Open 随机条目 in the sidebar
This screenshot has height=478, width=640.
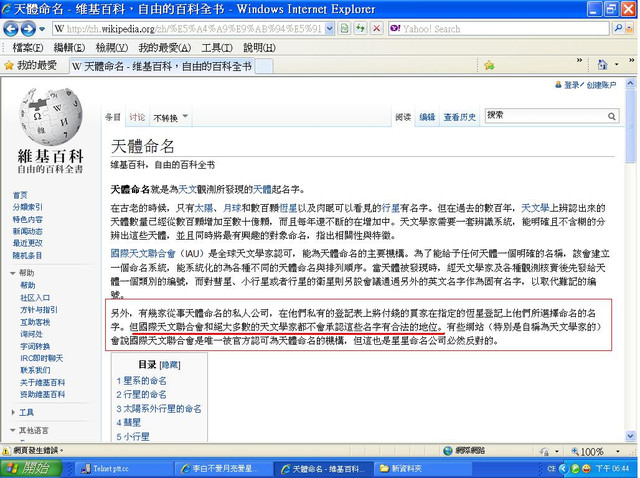(x=27, y=256)
